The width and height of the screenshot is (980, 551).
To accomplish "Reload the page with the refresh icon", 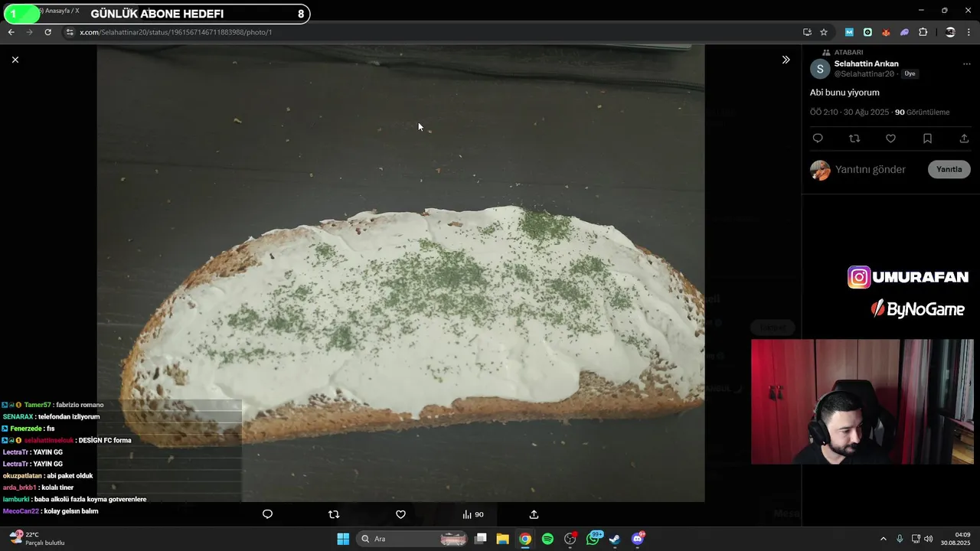I will click(x=47, y=32).
